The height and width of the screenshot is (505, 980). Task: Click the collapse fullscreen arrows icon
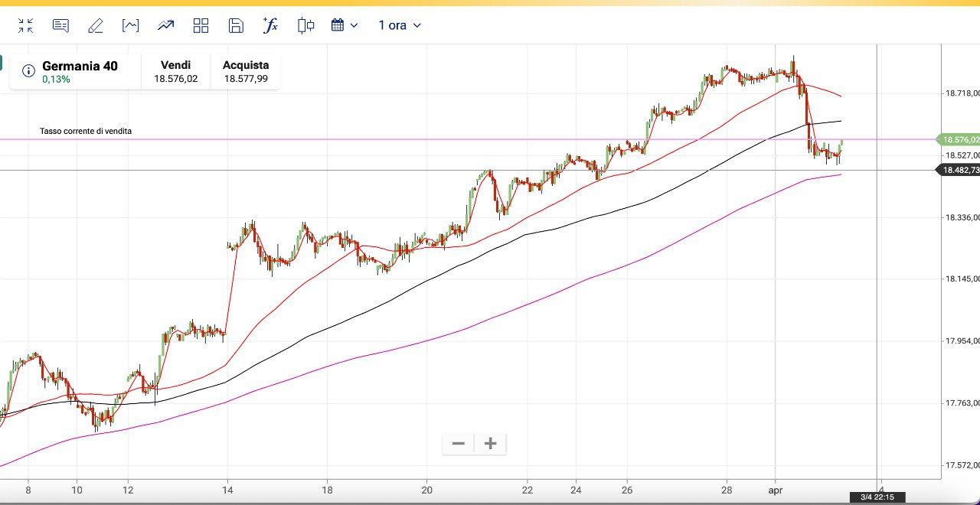pos(25,26)
